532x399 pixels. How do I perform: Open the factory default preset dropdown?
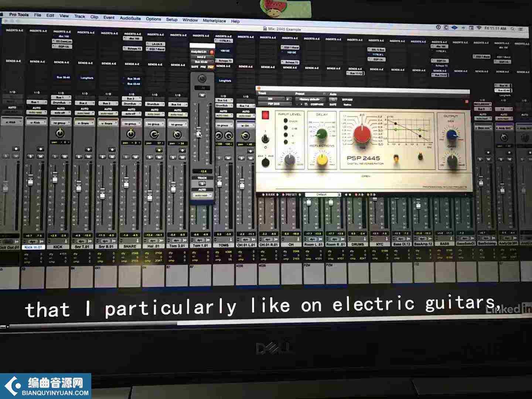311,99
